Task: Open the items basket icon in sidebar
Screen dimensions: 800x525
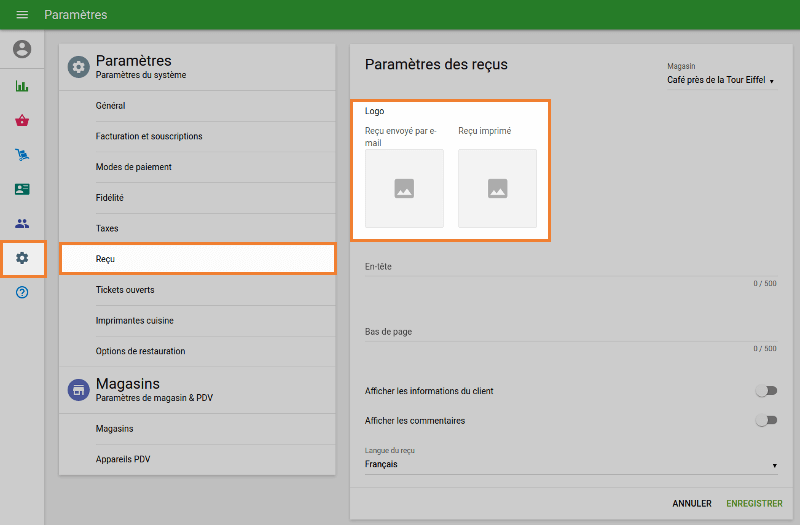Action: point(22,121)
